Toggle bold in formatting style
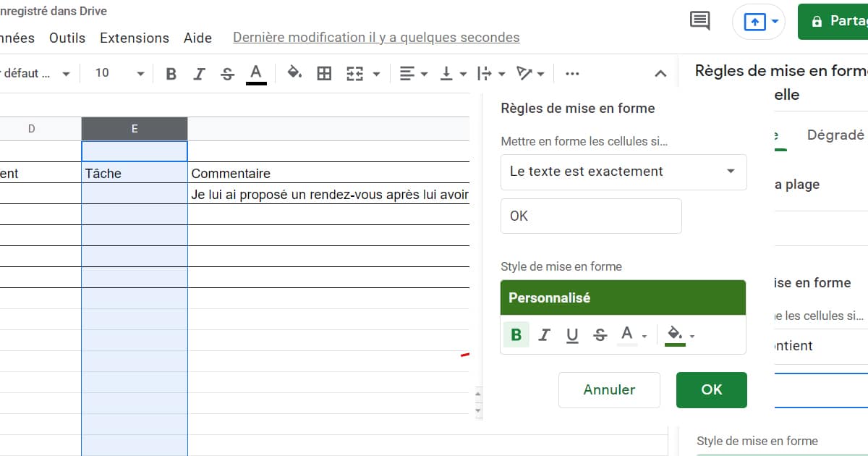 pyautogui.click(x=516, y=335)
